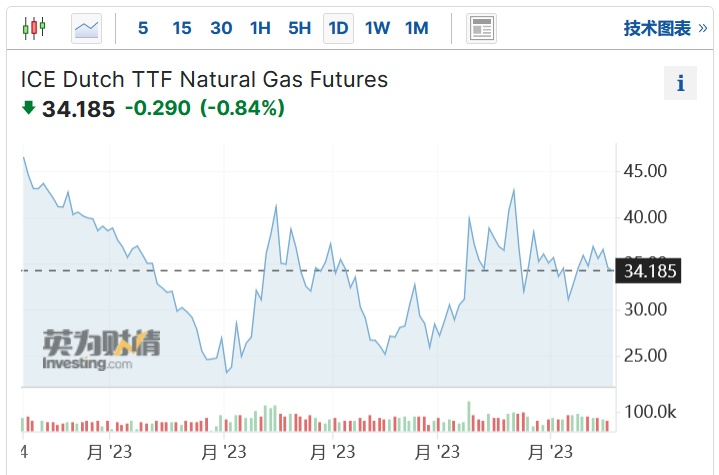This screenshot has height=475, width=719.
Task: Select the area chart type icon
Action: click(87, 28)
